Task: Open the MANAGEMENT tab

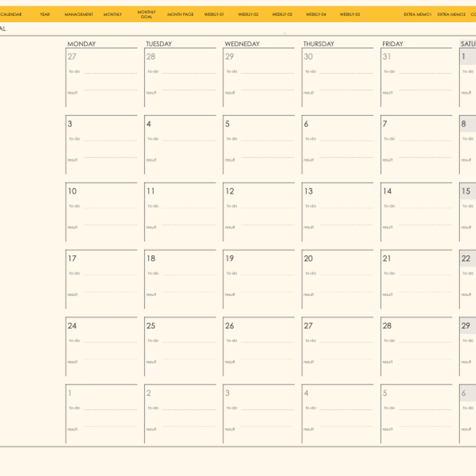Action: pos(79,14)
